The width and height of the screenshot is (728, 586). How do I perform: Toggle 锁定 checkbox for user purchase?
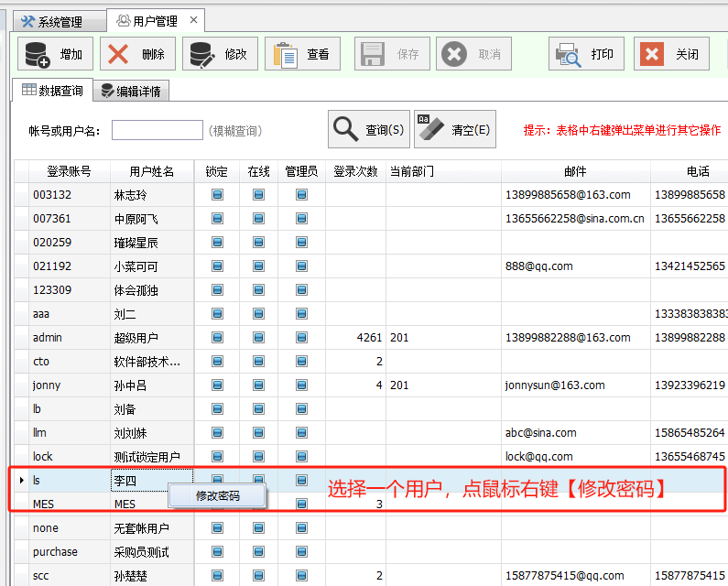click(x=217, y=551)
